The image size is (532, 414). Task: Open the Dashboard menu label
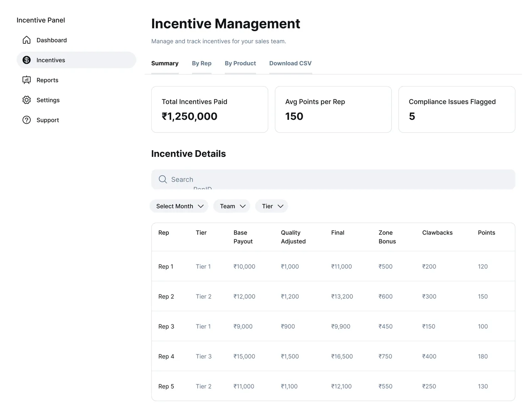pyautogui.click(x=52, y=40)
